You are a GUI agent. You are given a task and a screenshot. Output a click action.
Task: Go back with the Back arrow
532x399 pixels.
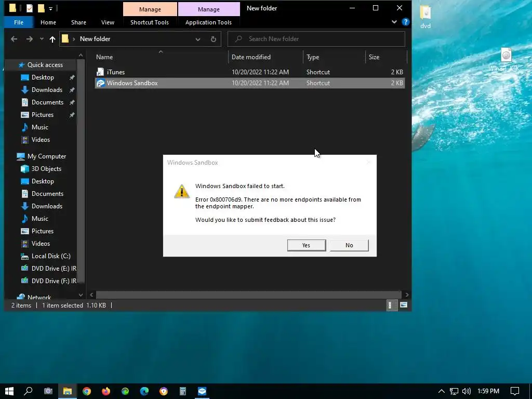pos(14,39)
